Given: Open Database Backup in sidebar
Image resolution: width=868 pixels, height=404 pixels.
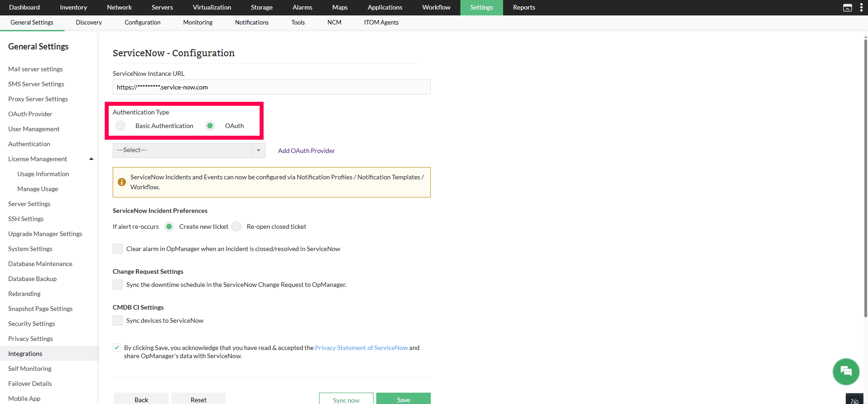Looking at the screenshot, I should click(x=33, y=279).
